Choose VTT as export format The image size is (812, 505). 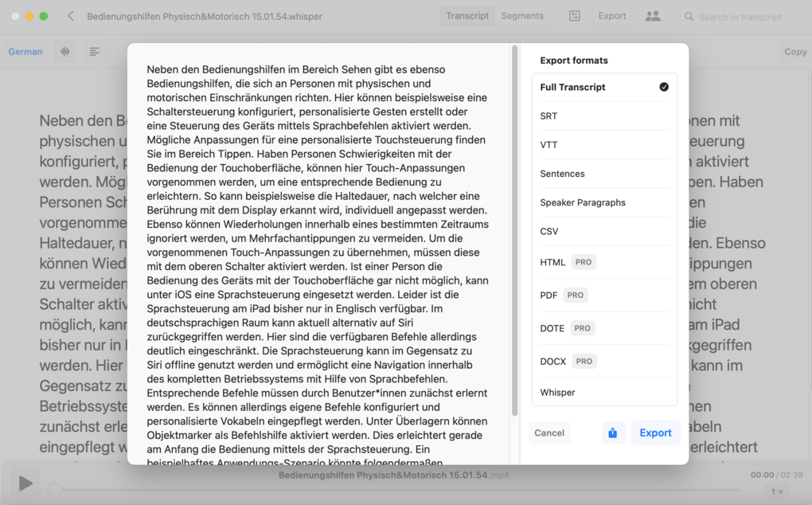[x=604, y=145]
